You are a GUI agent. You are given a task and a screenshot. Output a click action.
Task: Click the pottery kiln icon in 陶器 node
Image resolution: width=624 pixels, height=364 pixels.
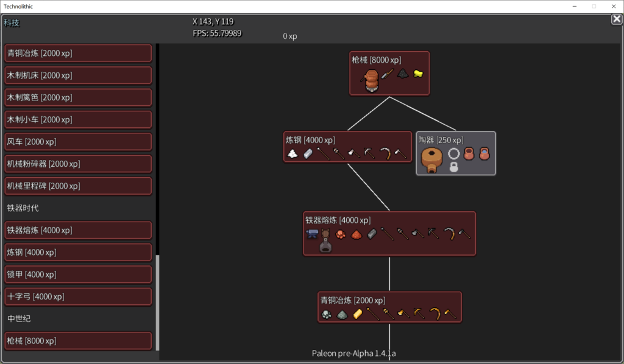[432, 159]
